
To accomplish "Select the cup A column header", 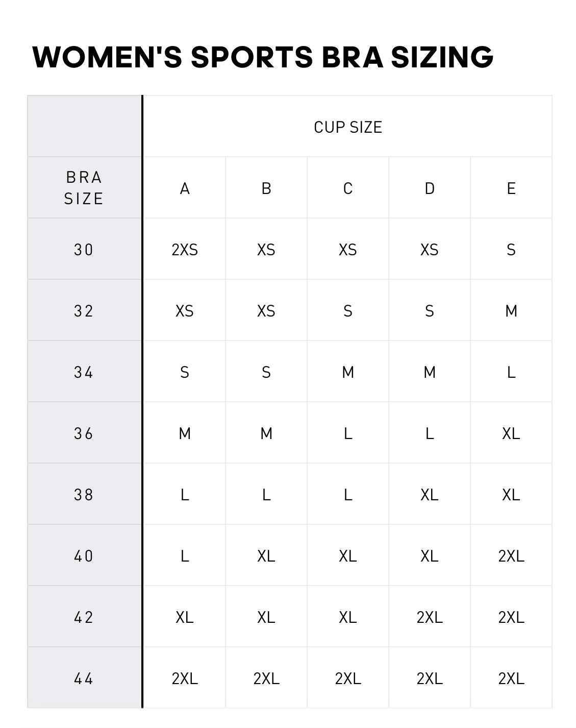I will (185, 188).
